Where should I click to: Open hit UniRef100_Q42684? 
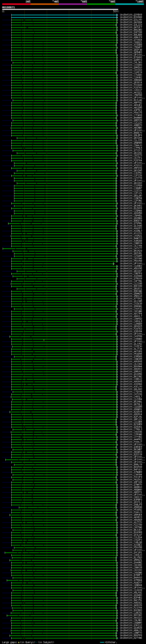pyautogui.click(x=131, y=22)
